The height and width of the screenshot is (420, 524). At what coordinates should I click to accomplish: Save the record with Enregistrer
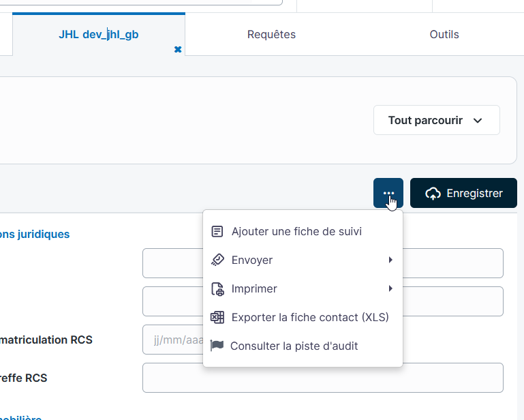click(x=463, y=193)
